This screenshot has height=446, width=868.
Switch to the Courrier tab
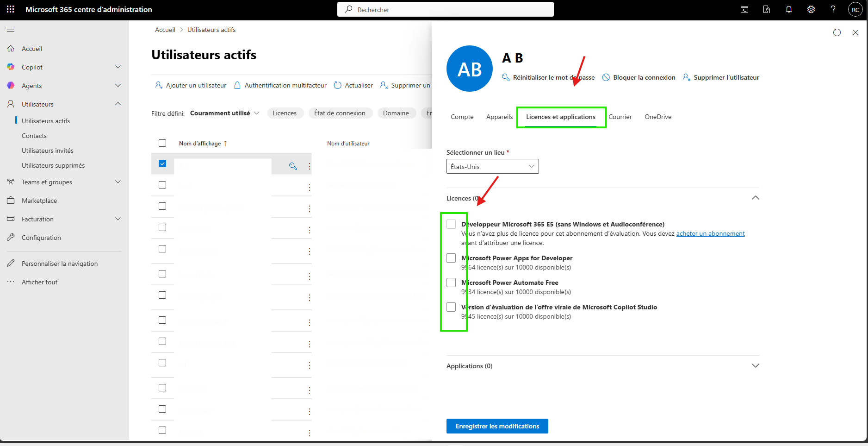(620, 117)
